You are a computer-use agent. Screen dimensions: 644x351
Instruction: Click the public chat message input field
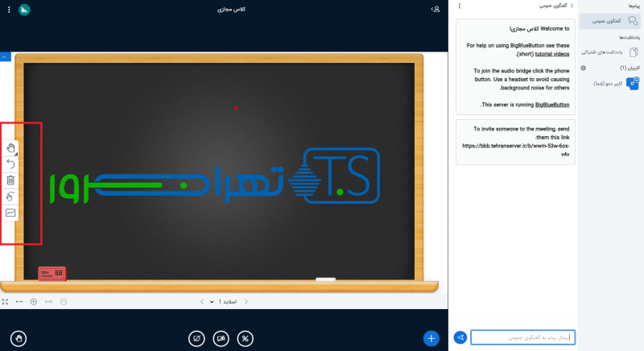522,337
